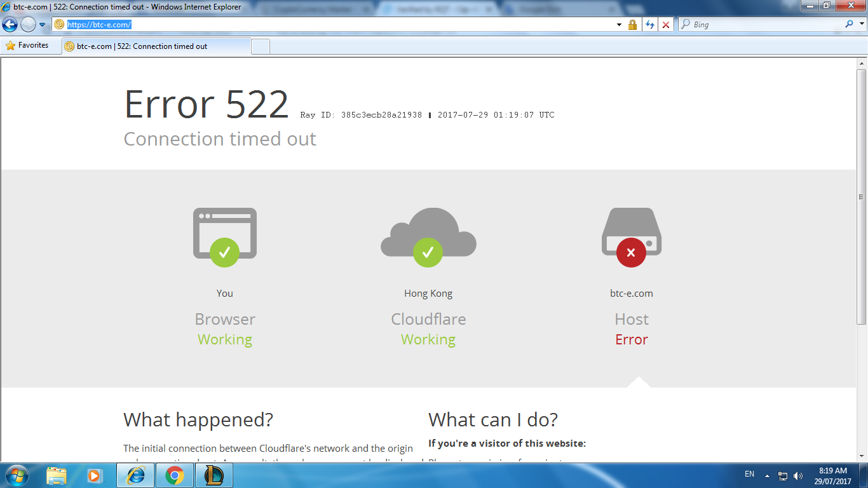Click the "Connection timed out" subheading

[x=220, y=139]
